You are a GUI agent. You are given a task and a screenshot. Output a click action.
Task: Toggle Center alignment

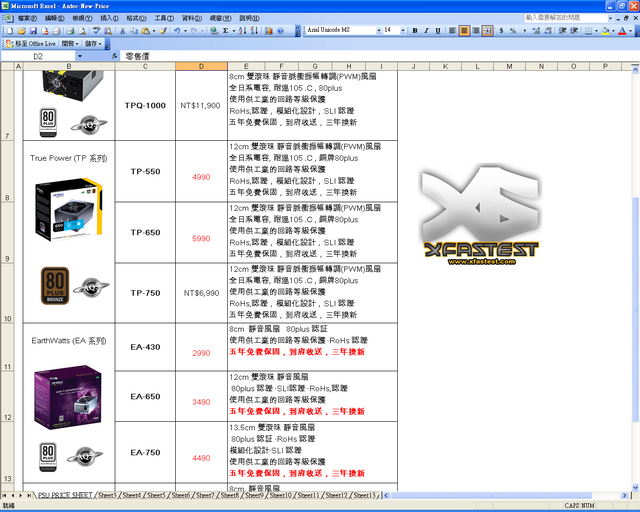(x=464, y=31)
